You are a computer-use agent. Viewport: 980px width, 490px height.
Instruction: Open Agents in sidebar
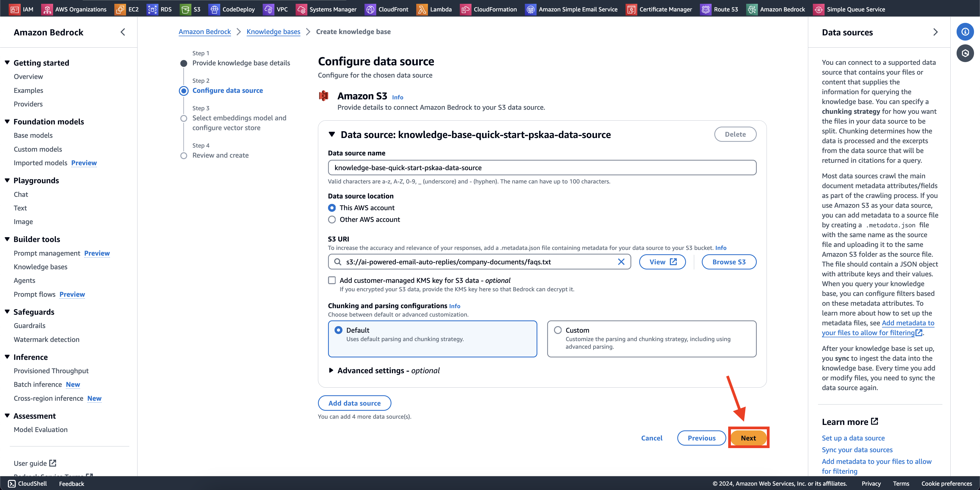pyautogui.click(x=24, y=280)
